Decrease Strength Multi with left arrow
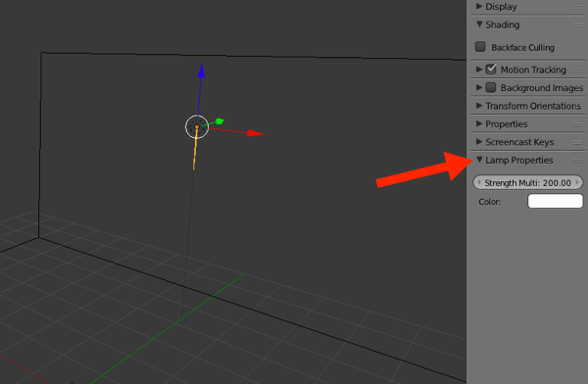The width and height of the screenshot is (588, 384). 479,182
